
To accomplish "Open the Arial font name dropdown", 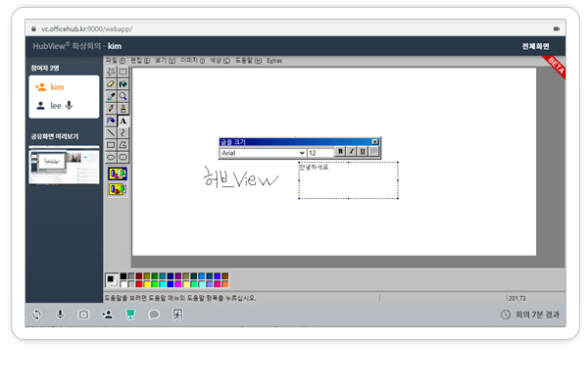I will [263, 153].
